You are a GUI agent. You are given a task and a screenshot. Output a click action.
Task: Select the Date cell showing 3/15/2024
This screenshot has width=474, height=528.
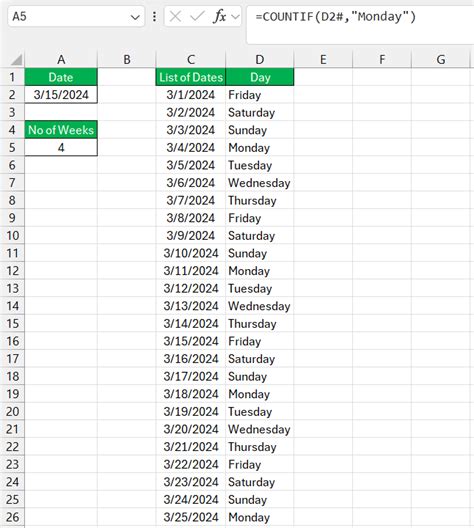(x=61, y=95)
